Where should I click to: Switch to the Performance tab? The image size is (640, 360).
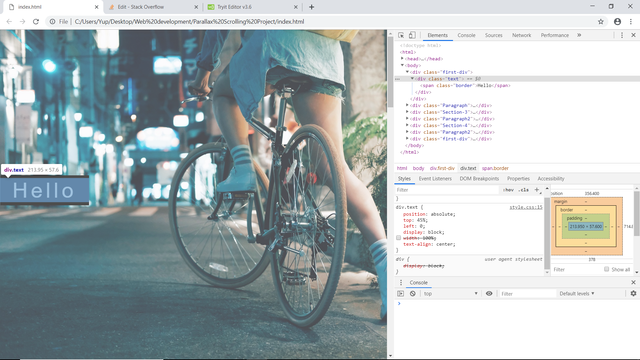pos(555,35)
